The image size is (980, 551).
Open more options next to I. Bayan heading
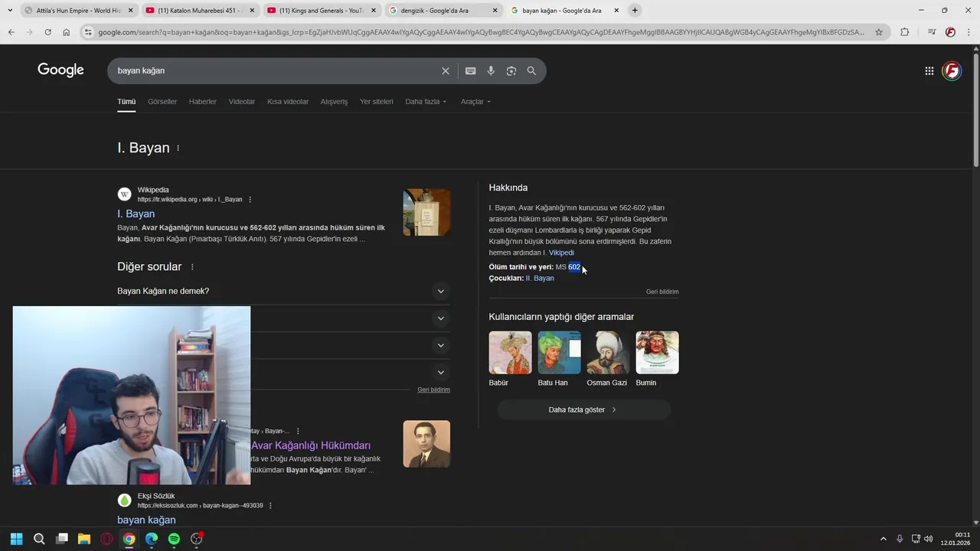178,148
